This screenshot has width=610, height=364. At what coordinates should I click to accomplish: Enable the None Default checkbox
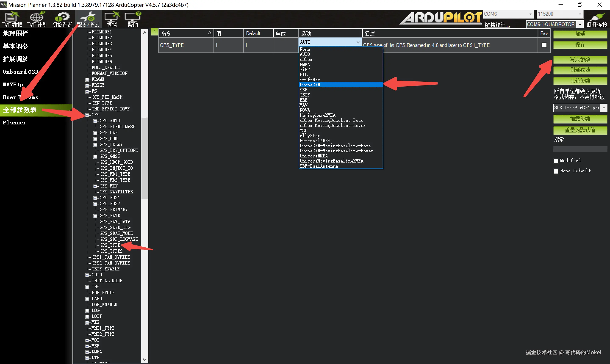tap(556, 171)
